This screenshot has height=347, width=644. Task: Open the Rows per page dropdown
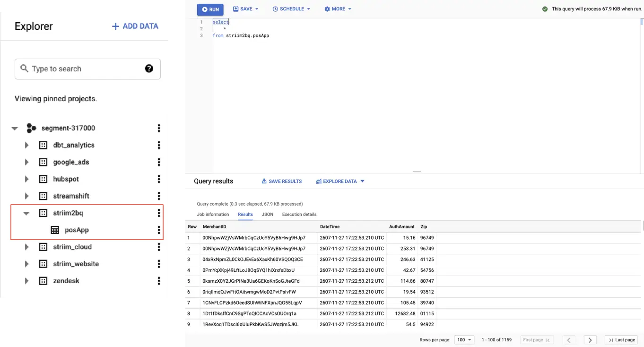pyautogui.click(x=463, y=340)
